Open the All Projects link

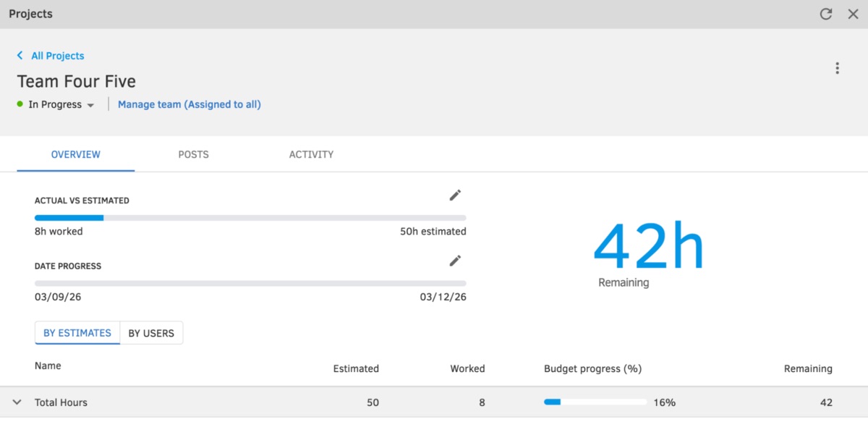pos(56,56)
